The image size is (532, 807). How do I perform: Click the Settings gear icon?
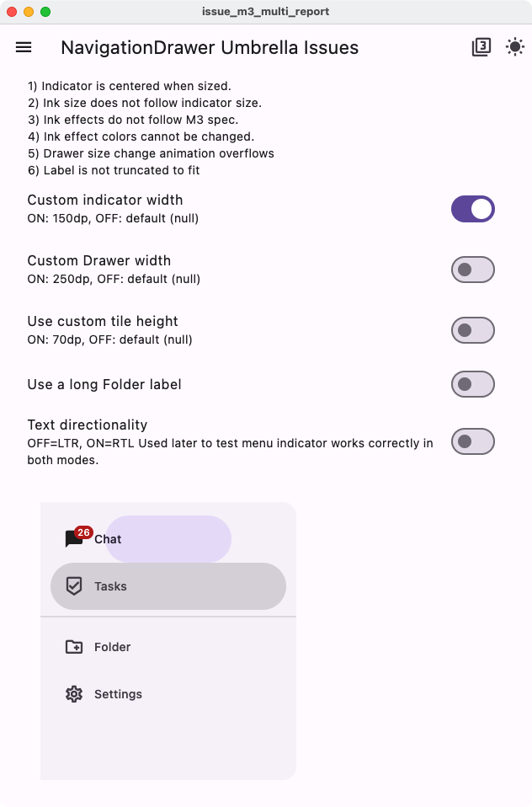pos(74,694)
